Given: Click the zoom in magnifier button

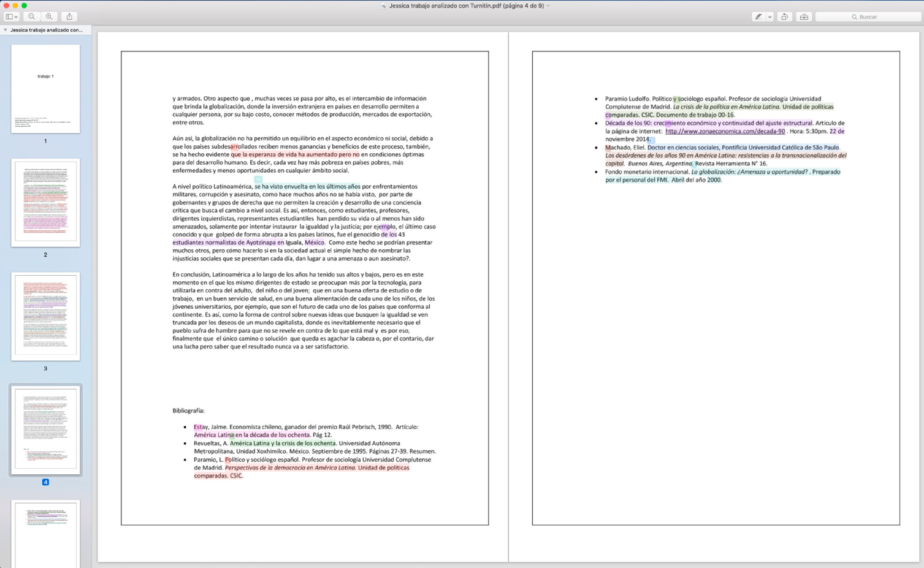Looking at the screenshot, I should [49, 17].
